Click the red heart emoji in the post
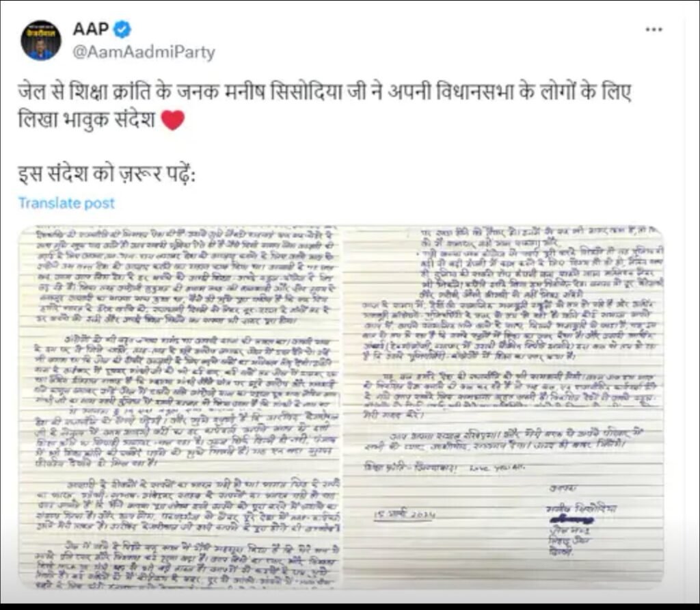Screen dimensions: 700x610 point(172,120)
